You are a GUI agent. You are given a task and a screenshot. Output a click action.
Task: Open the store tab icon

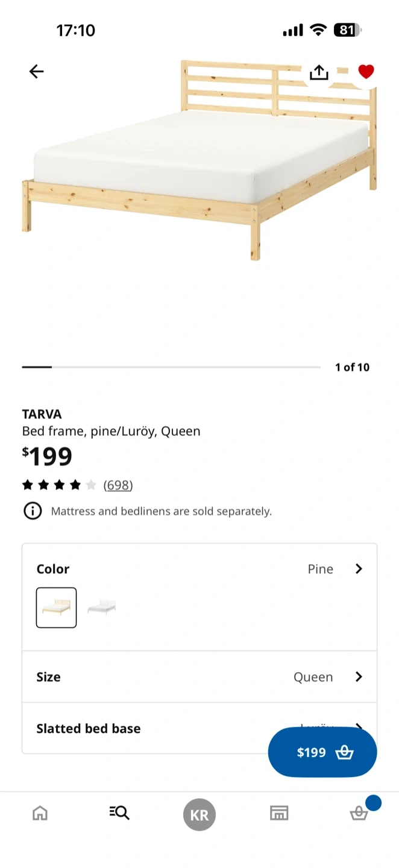279,813
